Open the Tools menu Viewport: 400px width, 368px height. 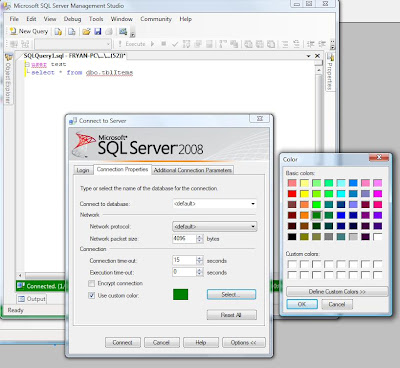coord(96,19)
